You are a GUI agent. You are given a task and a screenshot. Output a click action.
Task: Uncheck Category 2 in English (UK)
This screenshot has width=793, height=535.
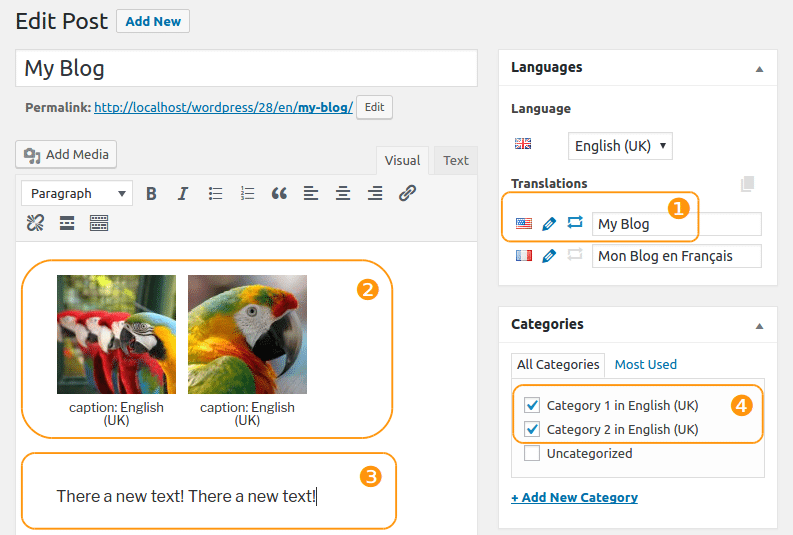pos(532,430)
